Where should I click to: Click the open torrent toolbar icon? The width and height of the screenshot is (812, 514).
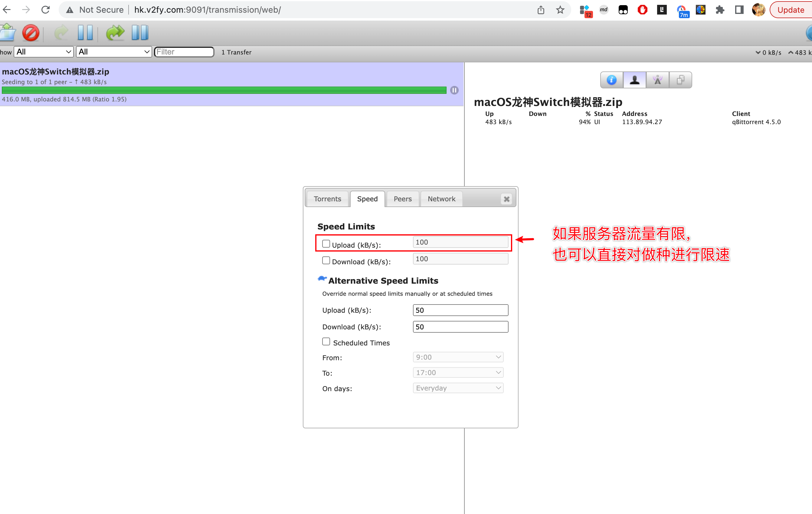pos(8,33)
